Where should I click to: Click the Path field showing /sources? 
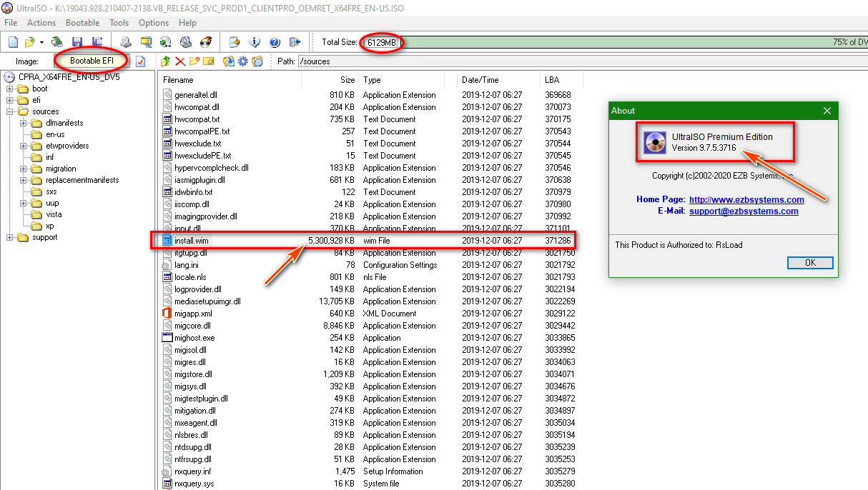582,61
